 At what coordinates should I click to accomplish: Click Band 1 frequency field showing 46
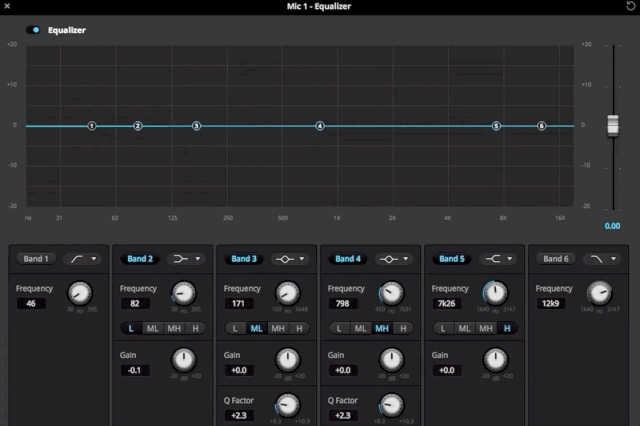31,304
